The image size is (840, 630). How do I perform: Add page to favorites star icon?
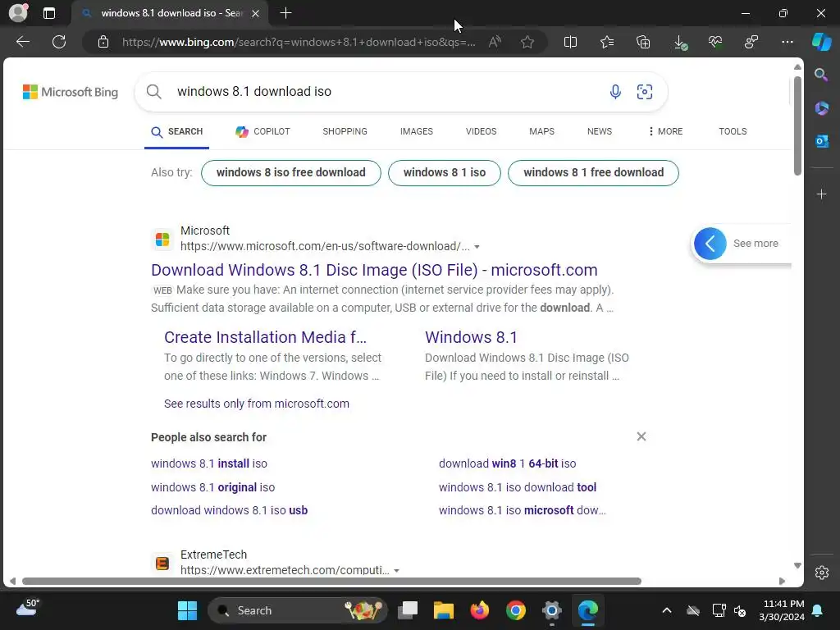tap(527, 42)
